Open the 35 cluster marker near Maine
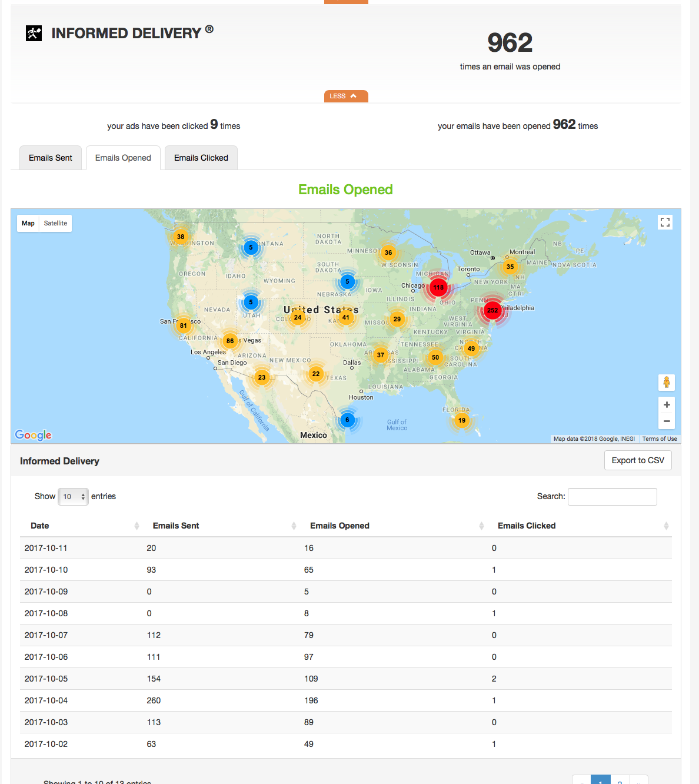Screen dimensions: 699x784 [x=510, y=267]
